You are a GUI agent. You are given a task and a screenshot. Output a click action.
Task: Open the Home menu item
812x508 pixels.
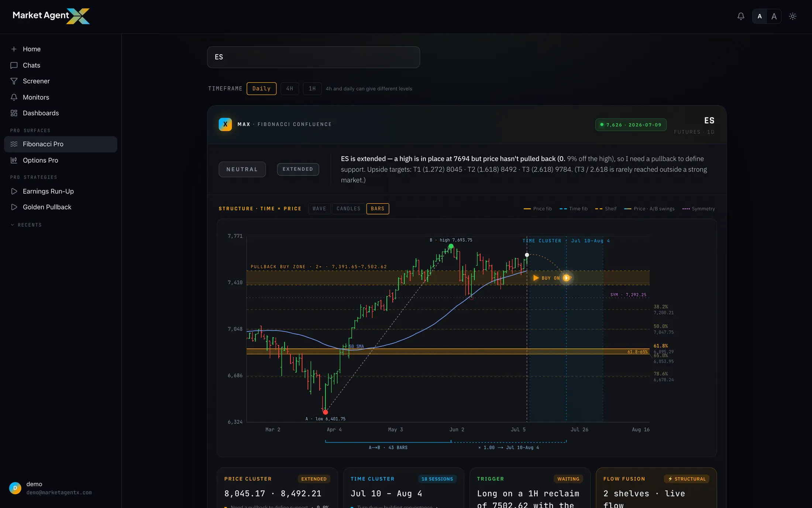[61, 49]
